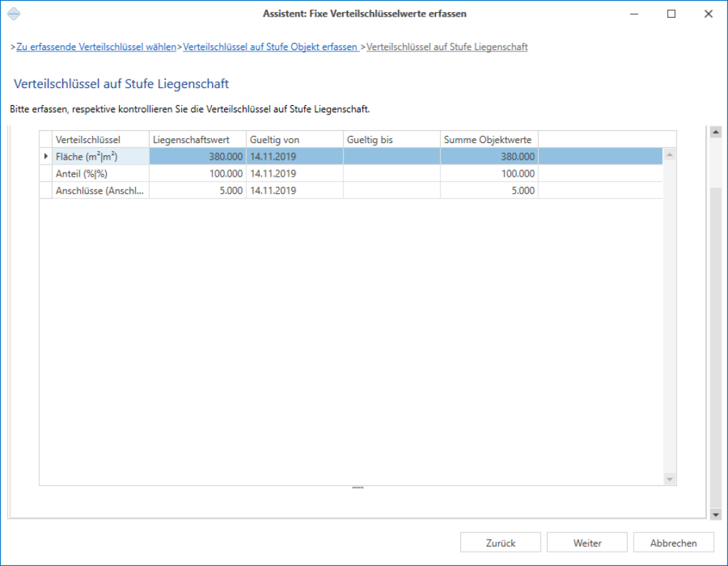The image size is (728, 566).
Task: Click the outer panel scroll-down arrow
Action: (x=715, y=514)
